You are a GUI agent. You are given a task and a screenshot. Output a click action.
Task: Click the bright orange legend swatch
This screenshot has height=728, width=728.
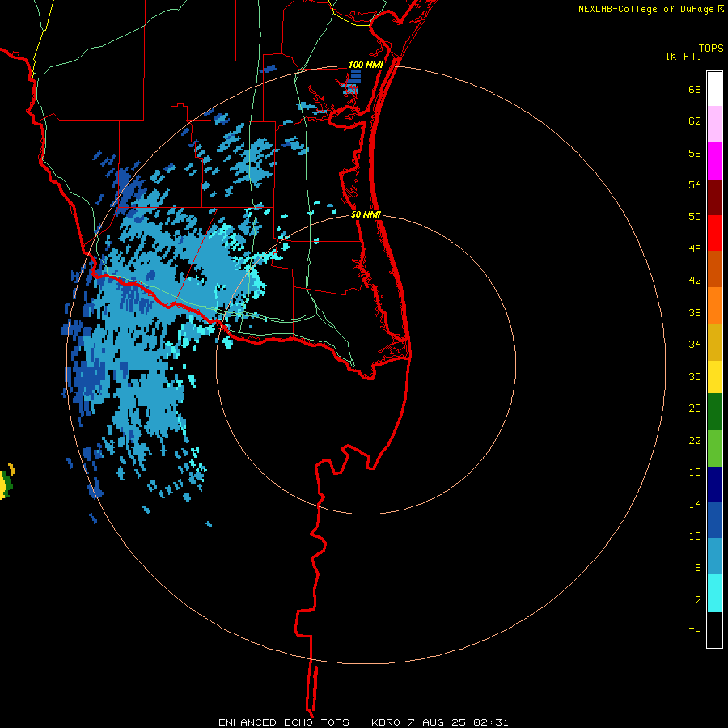[714, 306]
